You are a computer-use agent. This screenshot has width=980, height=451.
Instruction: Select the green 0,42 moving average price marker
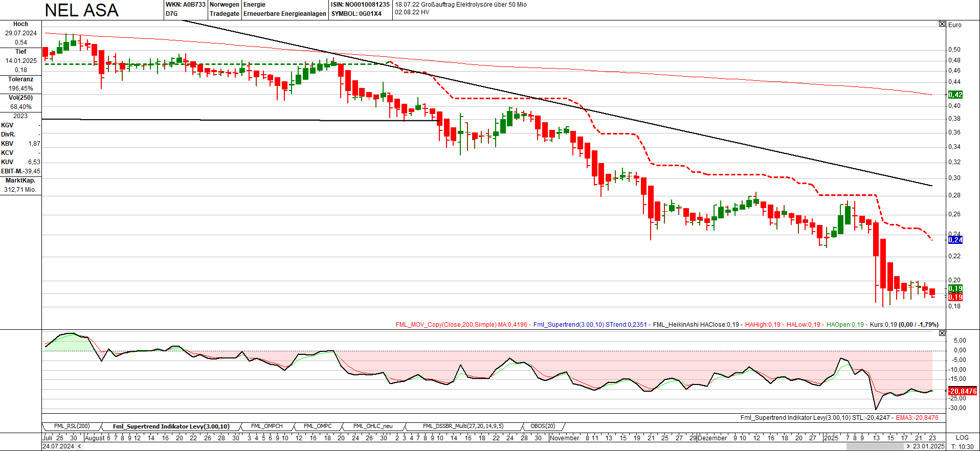[955, 95]
